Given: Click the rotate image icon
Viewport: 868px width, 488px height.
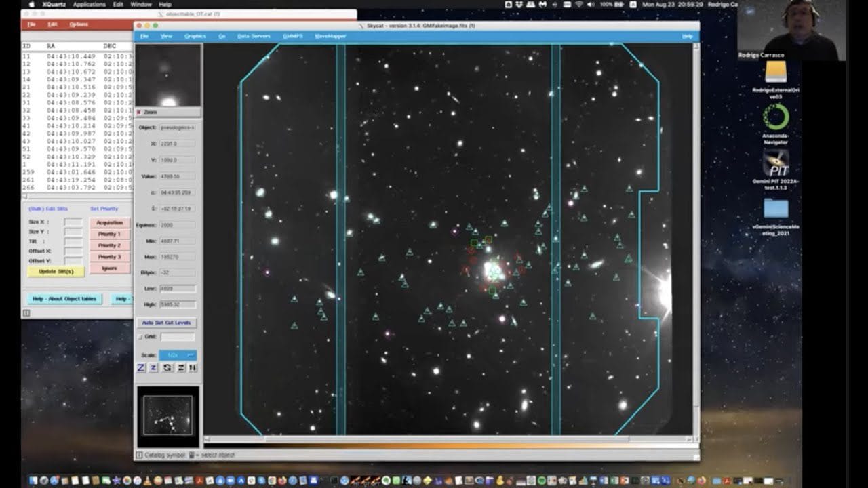Looking at the screenshot, I should 167,367.
